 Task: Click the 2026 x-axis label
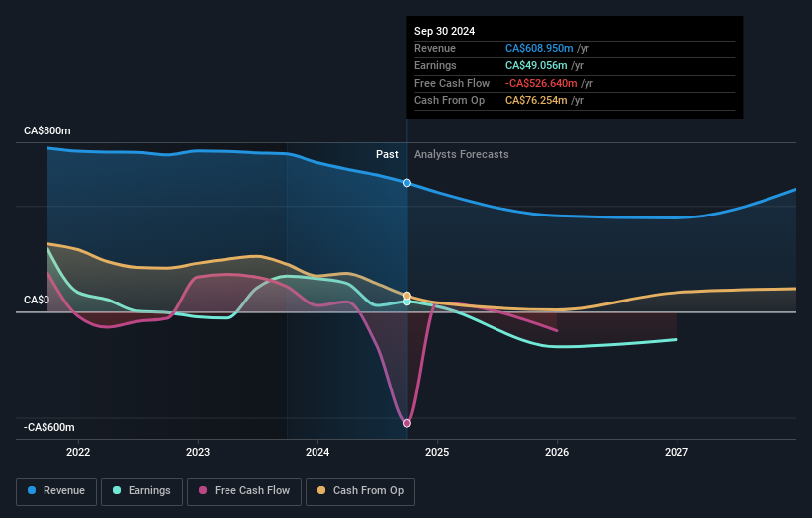pos(557,452)
